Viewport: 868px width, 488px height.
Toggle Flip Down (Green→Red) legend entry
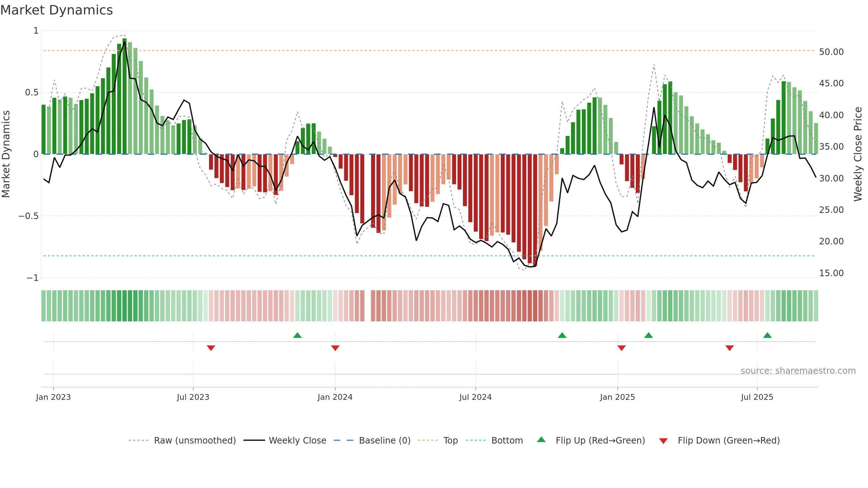(x=719, y=440)
